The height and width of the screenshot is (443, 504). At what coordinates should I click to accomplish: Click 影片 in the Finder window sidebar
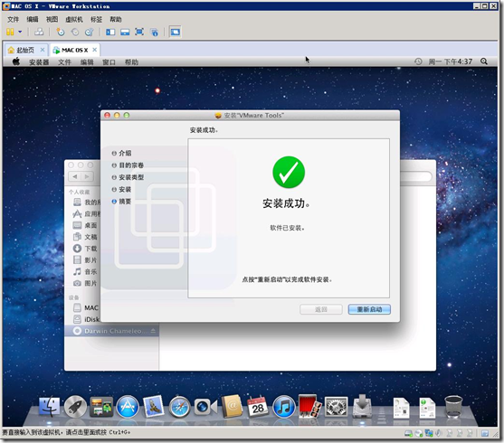click(x=85, y=259)
